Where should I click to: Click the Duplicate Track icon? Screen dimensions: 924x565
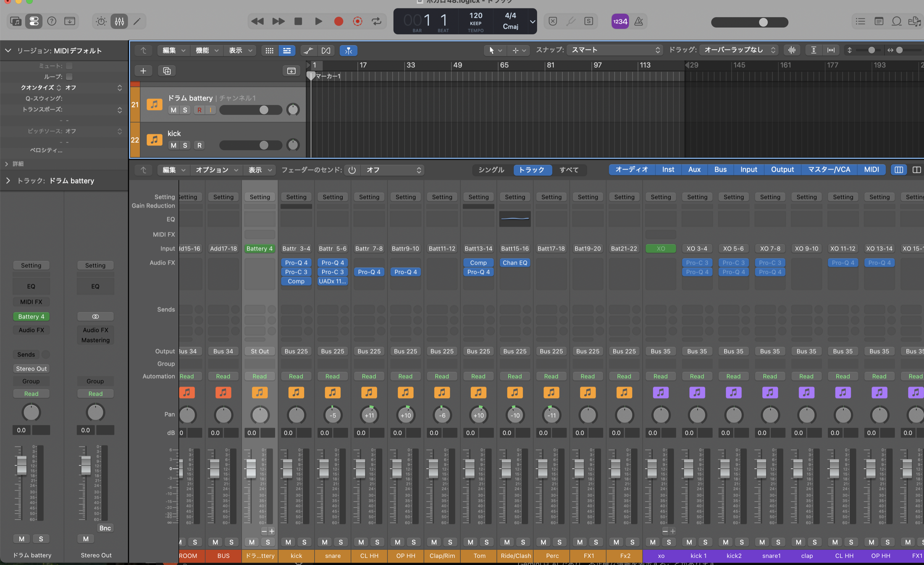coord(167,71)
